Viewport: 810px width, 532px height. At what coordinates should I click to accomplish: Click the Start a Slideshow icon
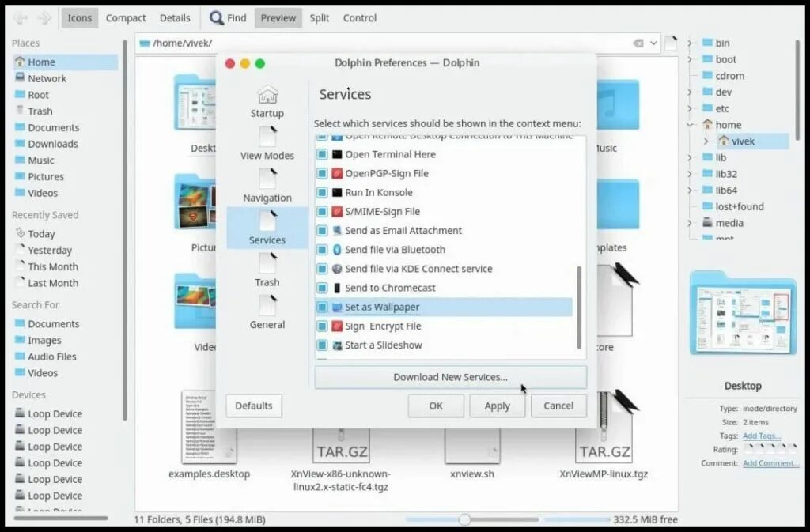[337, 345]
